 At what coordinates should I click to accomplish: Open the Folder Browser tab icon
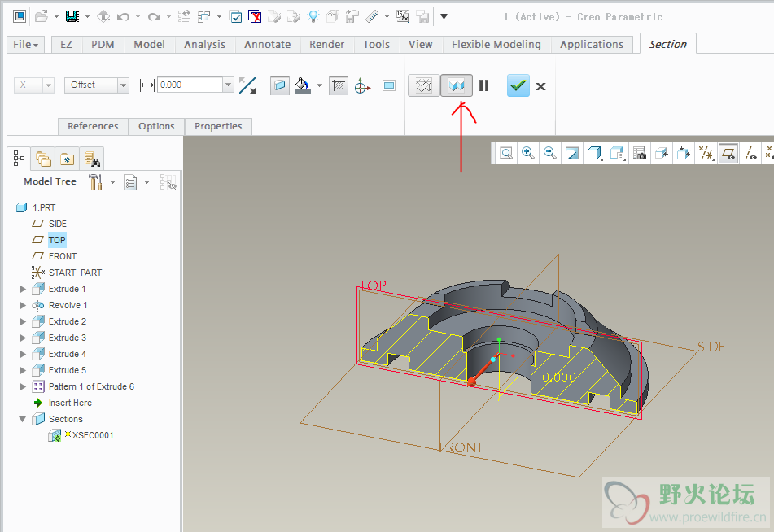[x=43, y=159]
